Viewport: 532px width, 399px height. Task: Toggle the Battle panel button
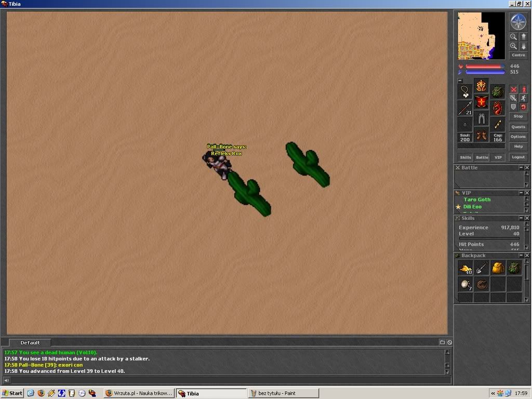[482, 157]
